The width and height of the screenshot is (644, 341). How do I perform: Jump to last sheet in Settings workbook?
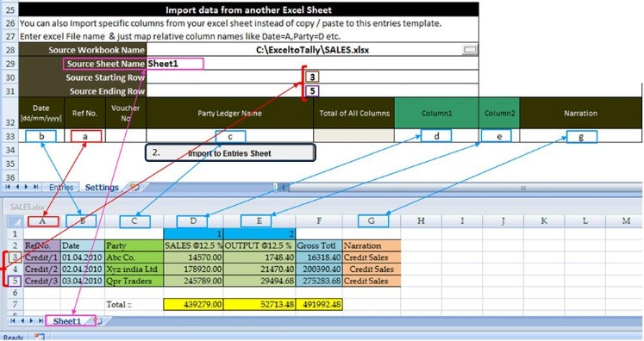[35, 187]
